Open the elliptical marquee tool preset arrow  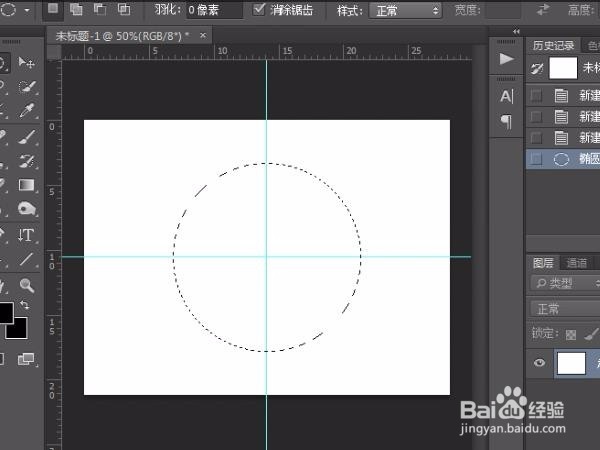tap(27, 10)
